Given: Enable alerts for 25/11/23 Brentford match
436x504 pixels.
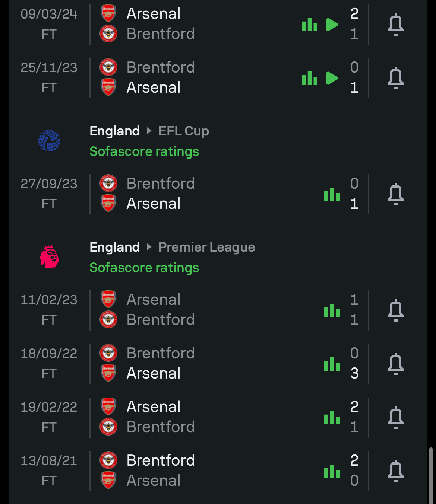Looking at the screenshot, I should (395, 78).
